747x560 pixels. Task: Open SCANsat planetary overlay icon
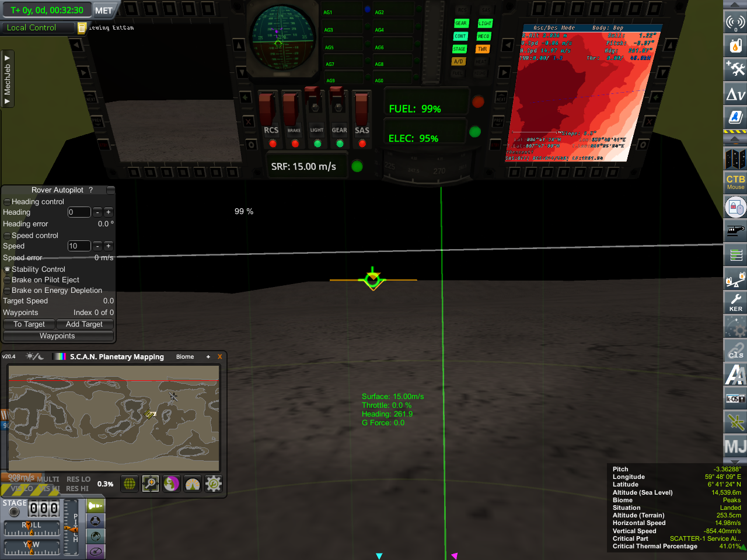pyautogui.click(x=172, y=484)
